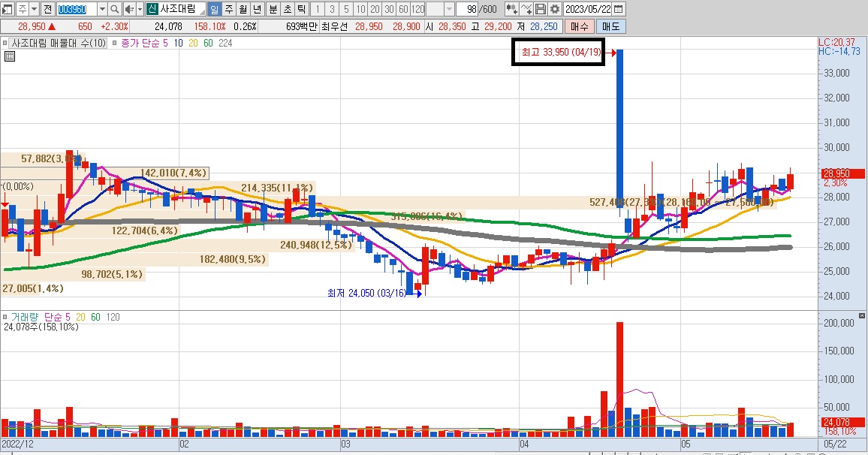Screen dimensions: 868x455
Task: Choose interval 120 button
Action: coord(418,9)
